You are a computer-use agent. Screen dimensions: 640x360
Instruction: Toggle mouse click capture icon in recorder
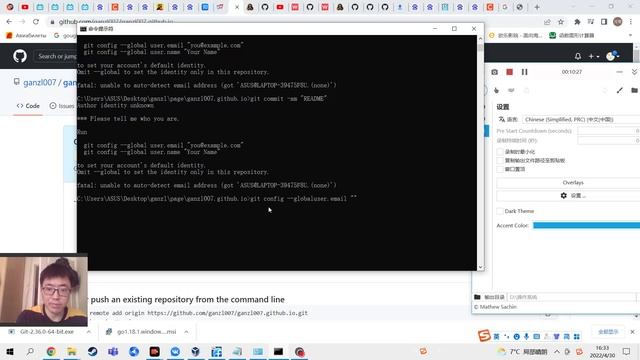[x=496, y=90]
